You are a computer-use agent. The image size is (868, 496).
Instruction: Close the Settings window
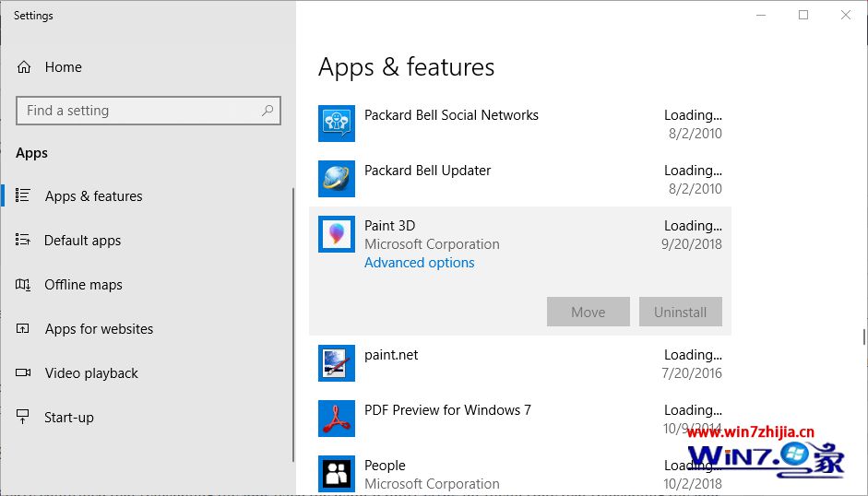pyautogui.click(x=846, y=15)
